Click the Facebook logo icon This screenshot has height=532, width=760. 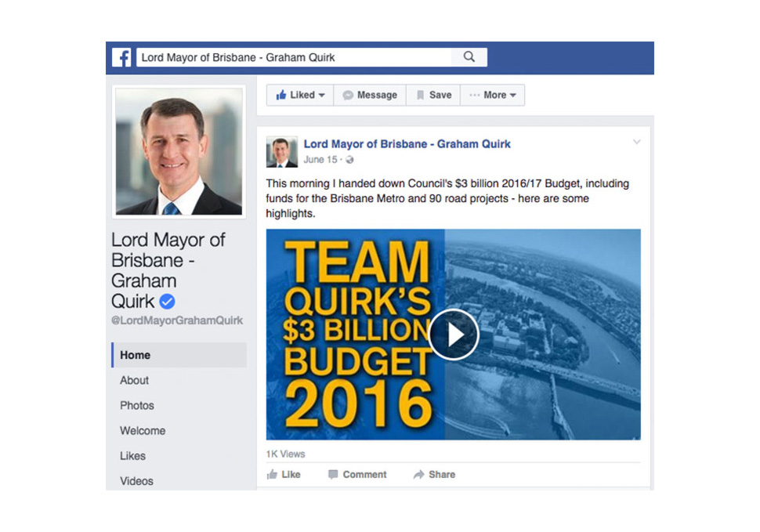pos(121,57)
